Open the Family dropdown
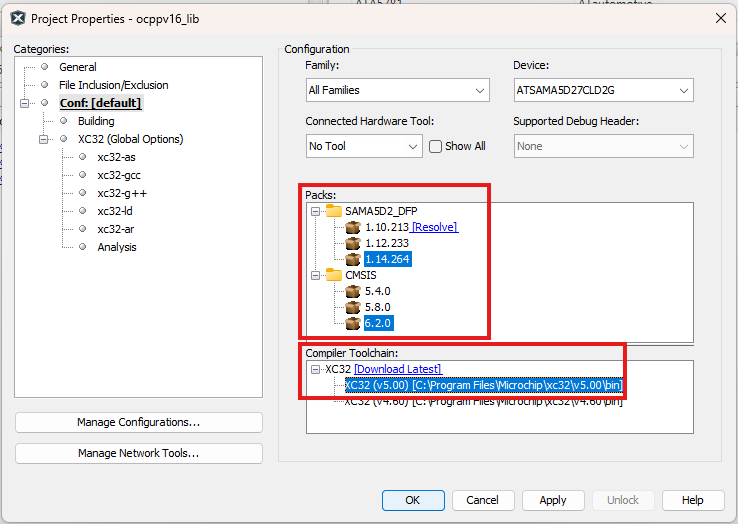 398,90
